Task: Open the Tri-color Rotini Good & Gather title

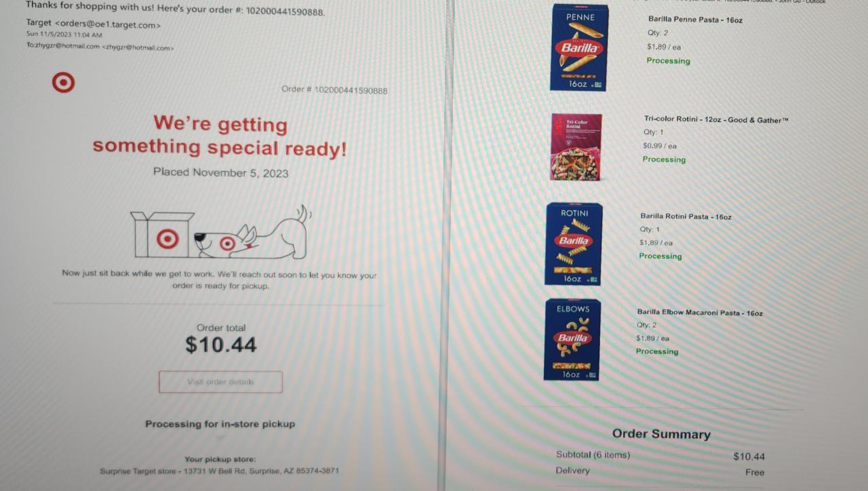Action: click(716, 119)
